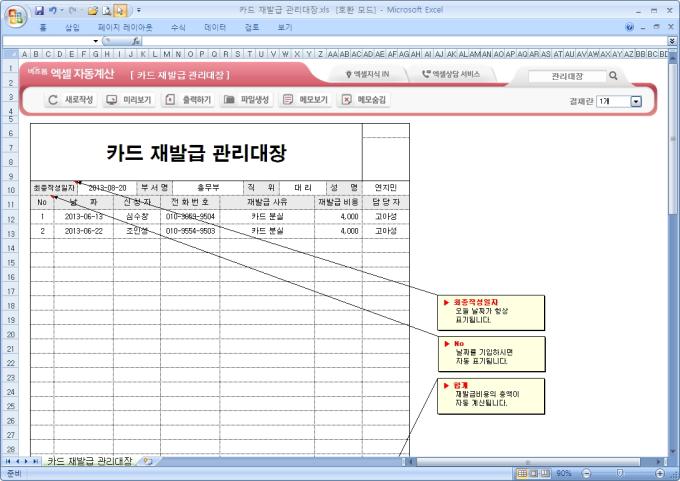Click the 미리보기 button
The image size is (680, 481).
(129, 100)
